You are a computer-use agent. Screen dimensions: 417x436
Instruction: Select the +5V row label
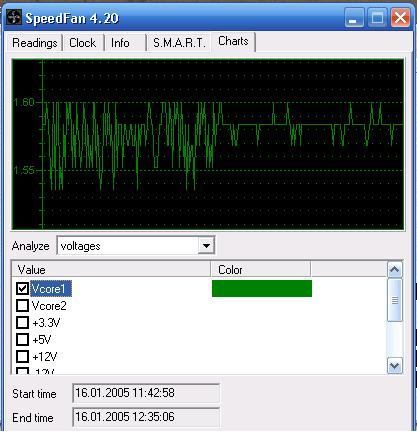point(42,340)
